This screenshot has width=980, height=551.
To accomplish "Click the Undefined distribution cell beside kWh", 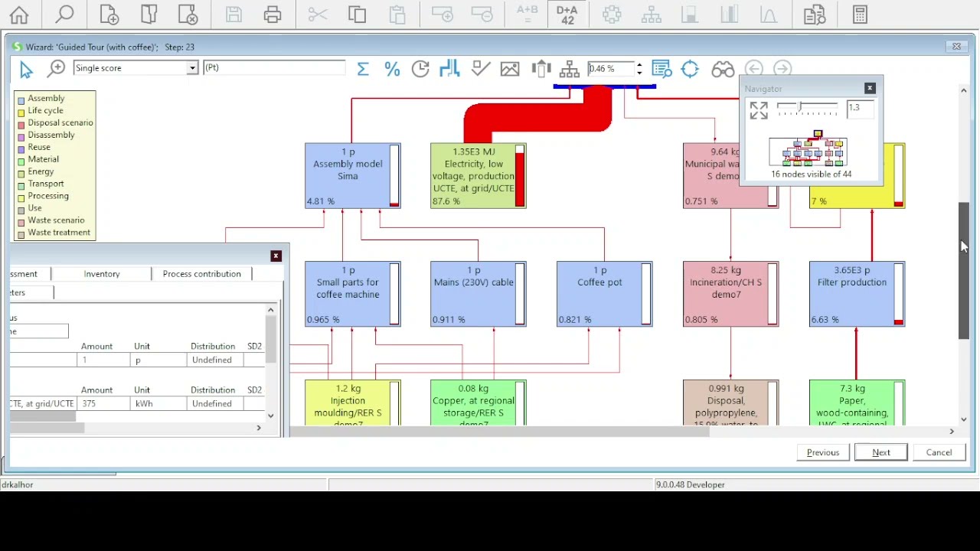I will click(x=214, y=403).
